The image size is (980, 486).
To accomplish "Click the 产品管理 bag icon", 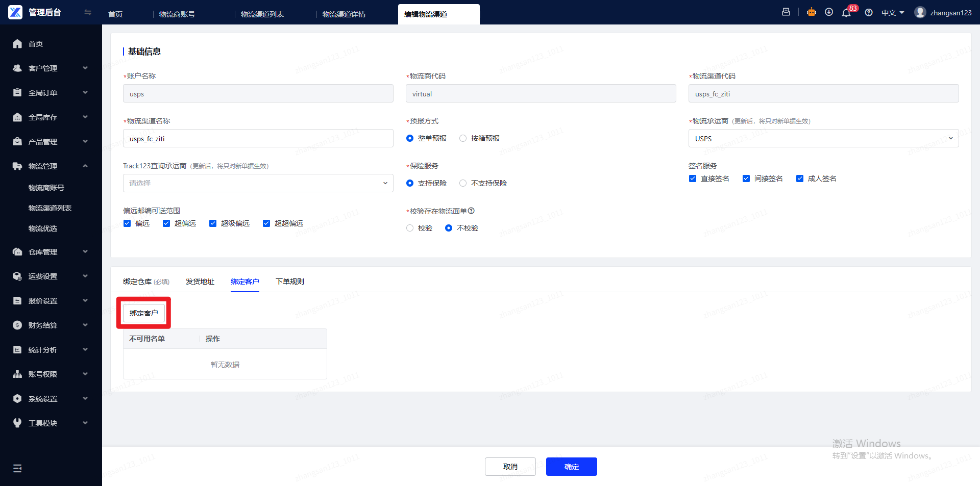I will (17, 142).
